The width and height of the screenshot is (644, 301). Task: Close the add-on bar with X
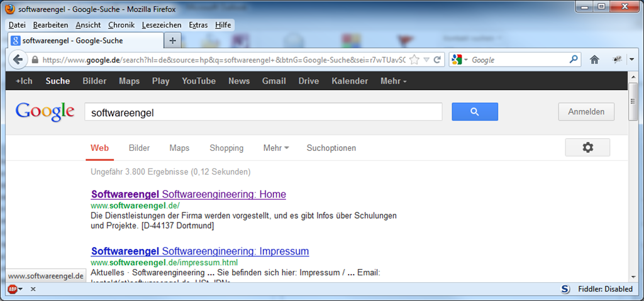(x=33, y=290)
